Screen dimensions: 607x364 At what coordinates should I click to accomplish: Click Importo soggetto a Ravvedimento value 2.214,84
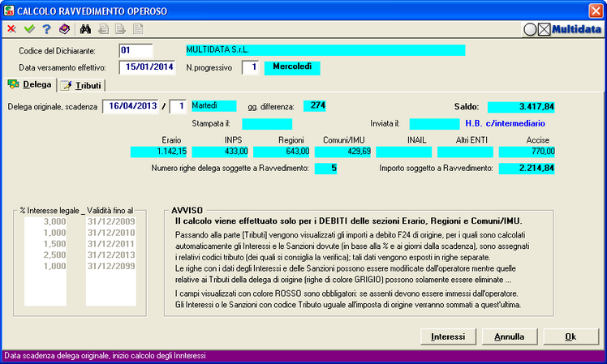click(x=527, y=169)
